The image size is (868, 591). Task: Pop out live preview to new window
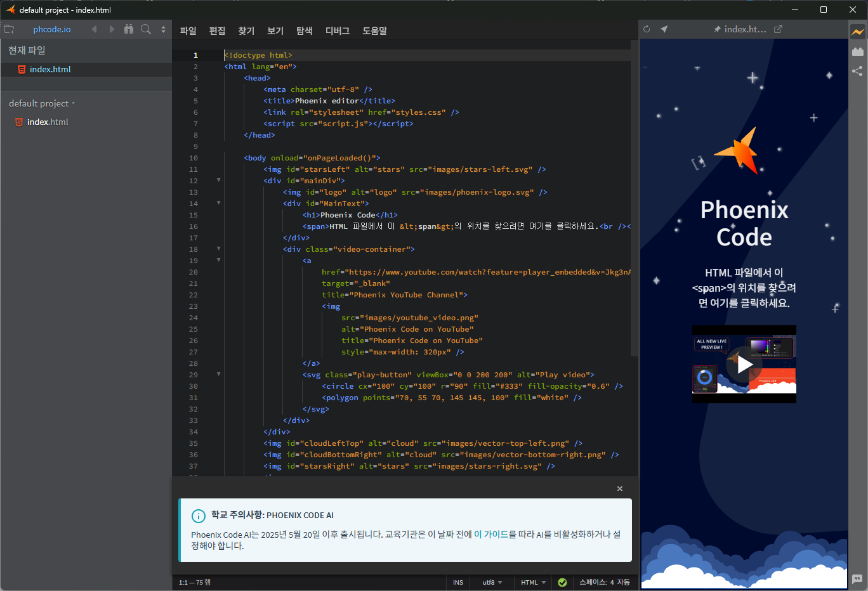(779, 29)
